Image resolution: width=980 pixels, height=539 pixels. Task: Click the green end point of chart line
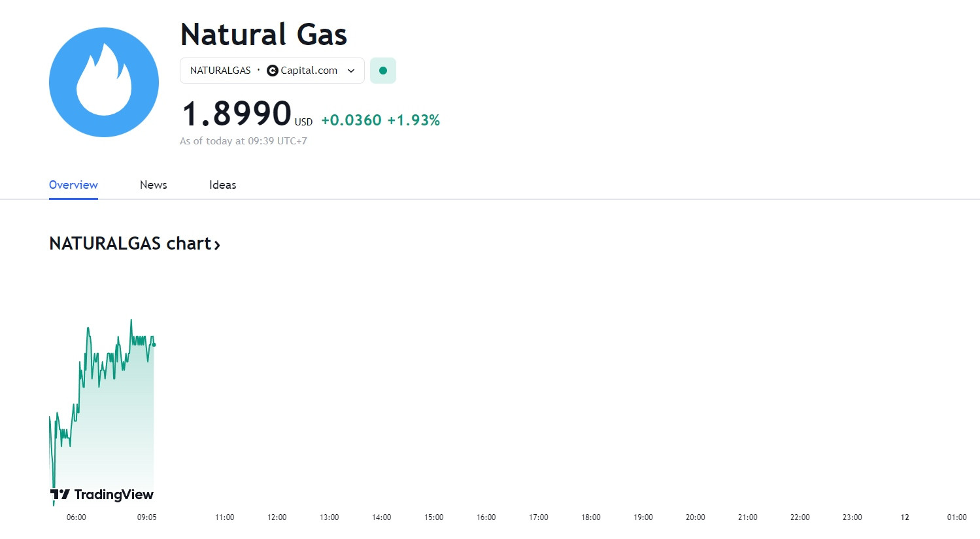tap(154, 344)
